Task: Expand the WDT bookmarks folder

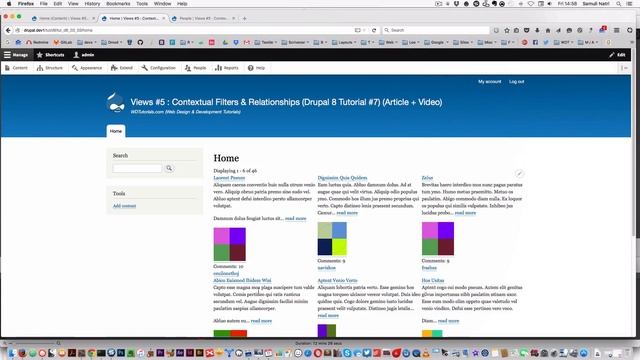Action: [564, 42]
